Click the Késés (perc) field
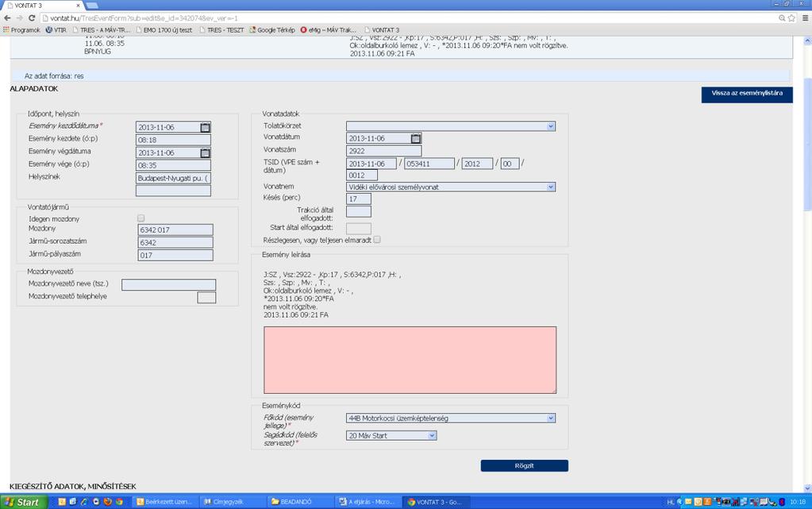Image resolution: width=812 pixels, height=509 pixels. click(358, 199)
